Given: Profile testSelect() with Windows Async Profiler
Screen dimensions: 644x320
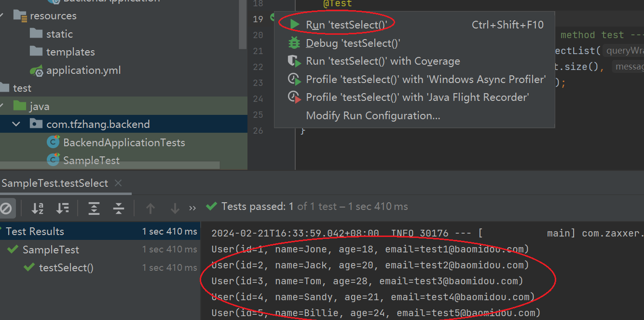Looking at the screenshot, I should point(414,79).
